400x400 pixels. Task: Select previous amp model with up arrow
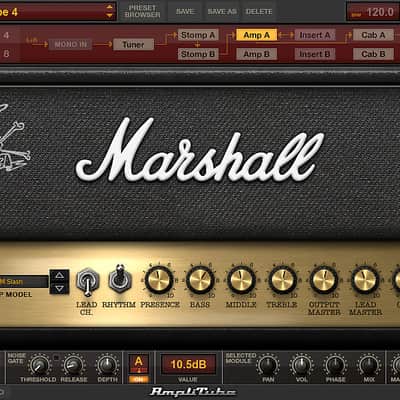coord(59,275)
